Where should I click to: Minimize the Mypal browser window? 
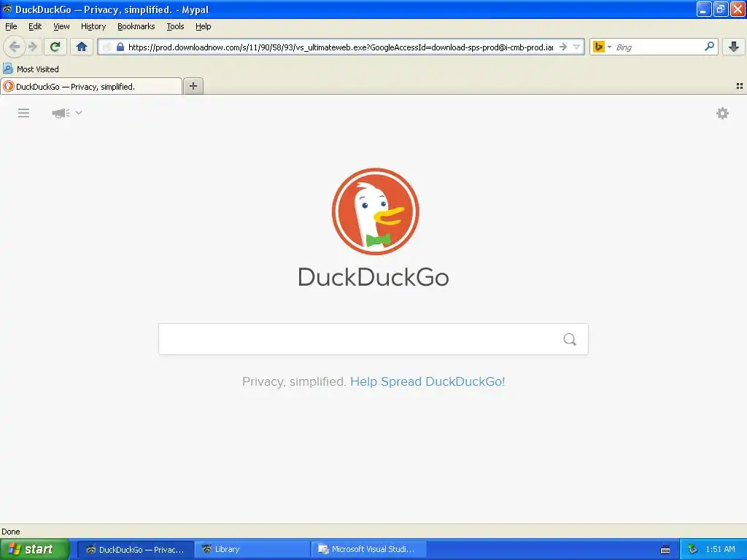click(704, 9)
